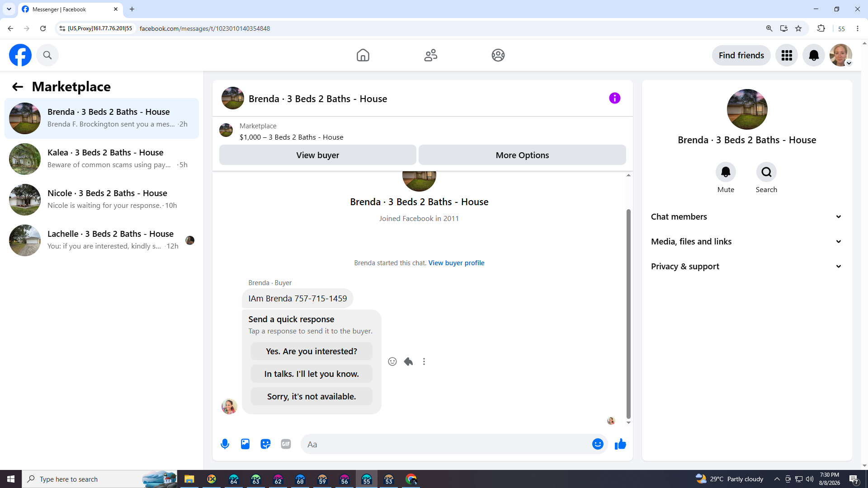Search in conversation using magnifier icon
Screen dimensions: 868x488
766,172
